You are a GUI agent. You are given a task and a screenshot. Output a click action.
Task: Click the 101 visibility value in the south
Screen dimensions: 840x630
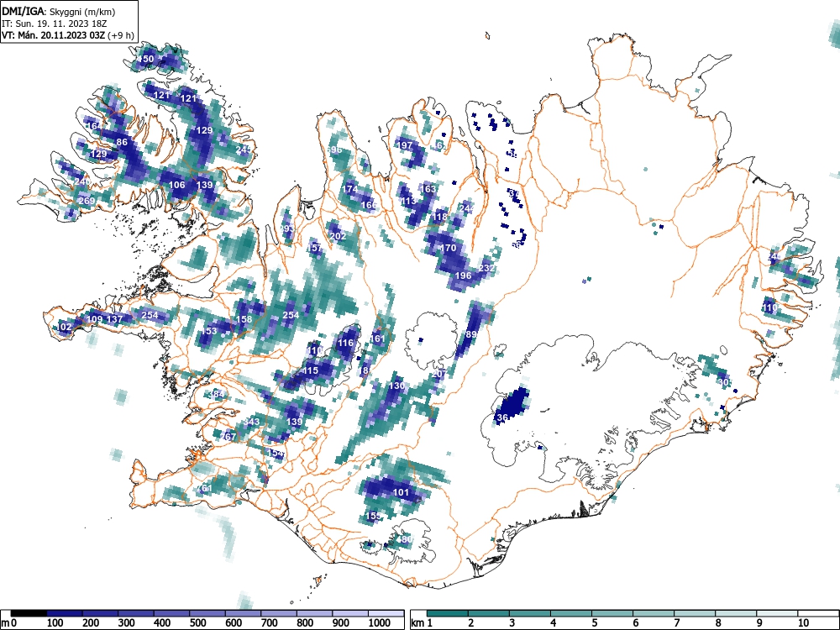[401, 492]
